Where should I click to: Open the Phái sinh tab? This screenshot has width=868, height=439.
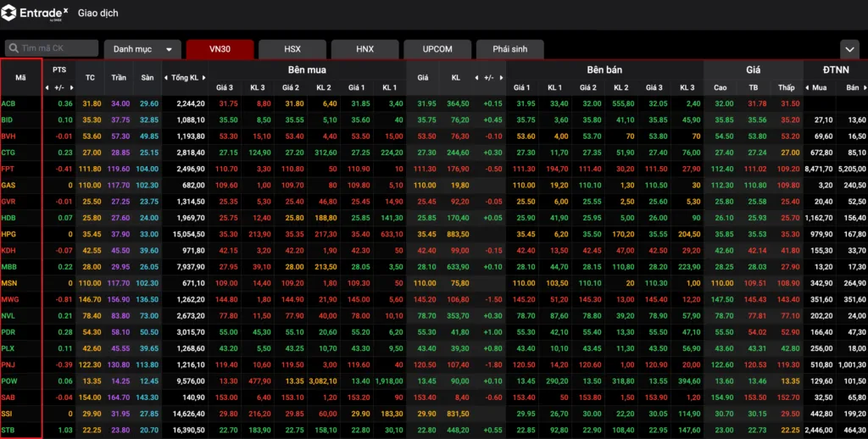pyautogui.click(x=509, y=49)
